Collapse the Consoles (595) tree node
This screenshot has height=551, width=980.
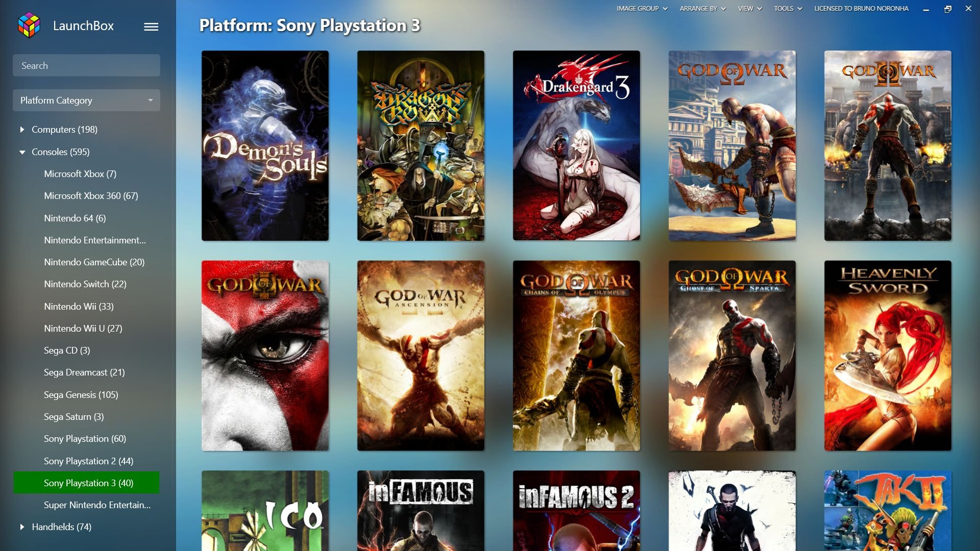pyautogui.click(x=22, y=152)
